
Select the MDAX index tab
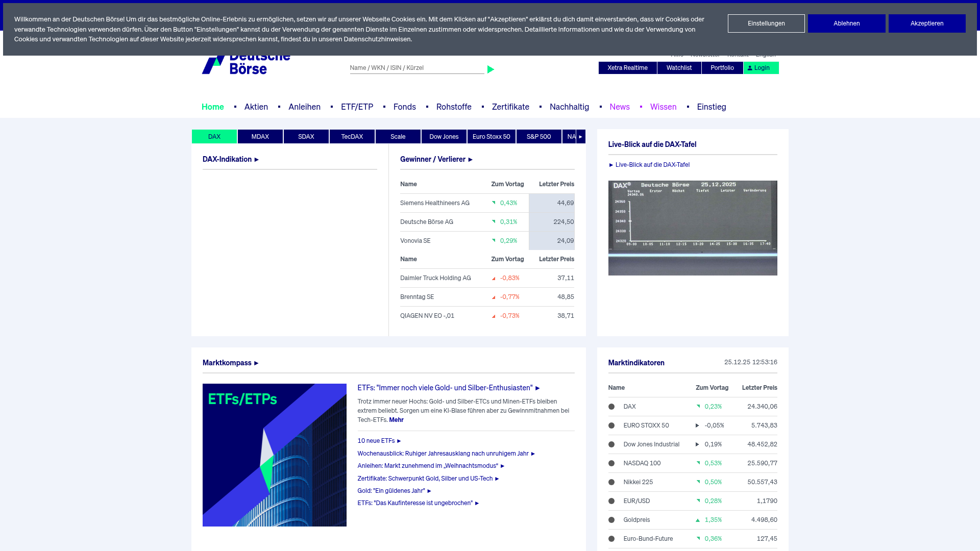pos(260,137)
